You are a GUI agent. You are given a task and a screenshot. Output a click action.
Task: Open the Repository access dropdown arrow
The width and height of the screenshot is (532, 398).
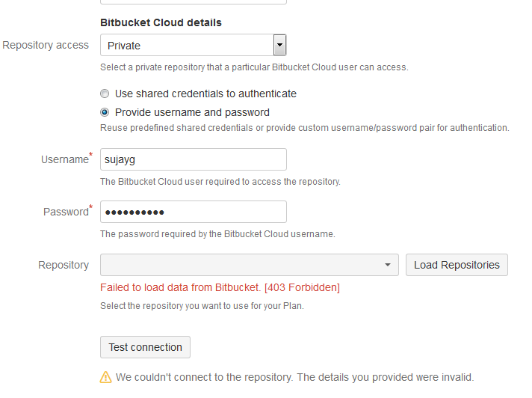(279, 46)
